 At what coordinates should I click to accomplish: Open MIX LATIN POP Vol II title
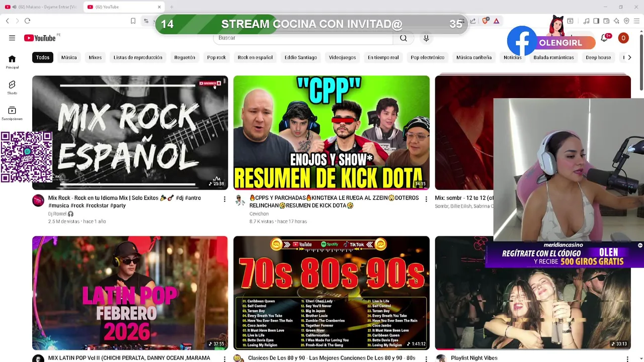point(129,358)
